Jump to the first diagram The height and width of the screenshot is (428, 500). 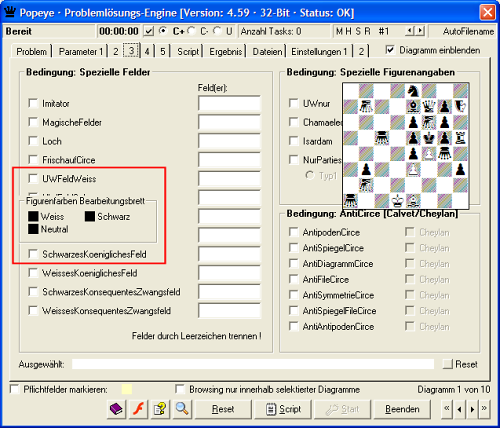point(447,409)
